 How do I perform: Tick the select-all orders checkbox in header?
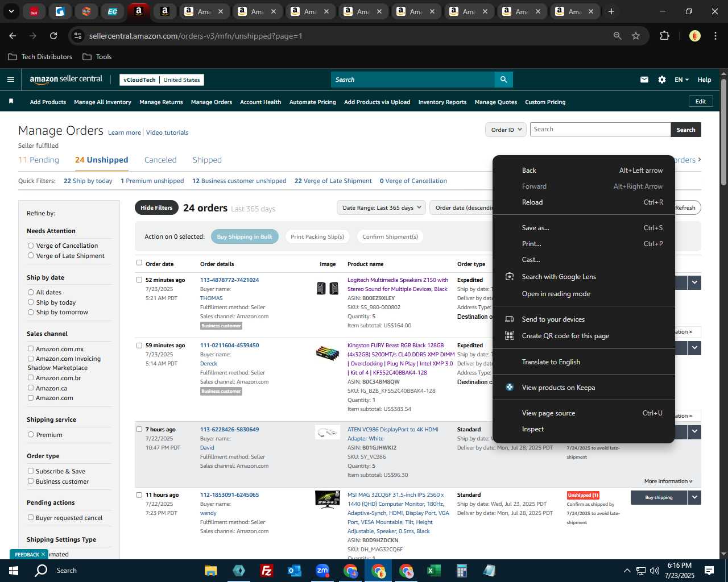coord(139,263)
